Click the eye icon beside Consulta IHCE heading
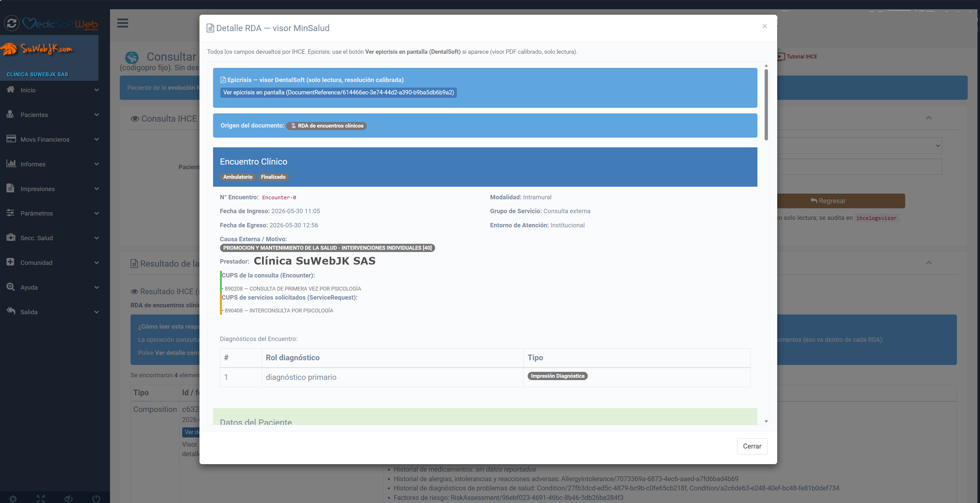 [135, 119]
